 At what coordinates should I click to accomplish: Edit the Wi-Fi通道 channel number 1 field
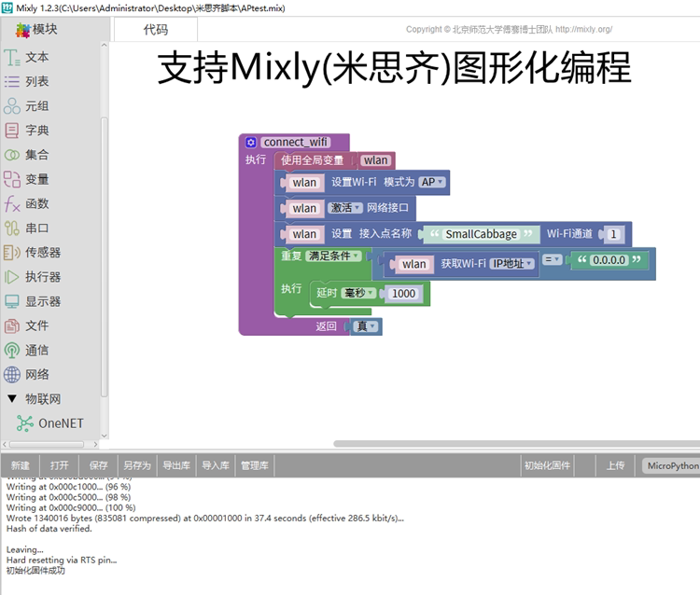click(x=613, y=234)
